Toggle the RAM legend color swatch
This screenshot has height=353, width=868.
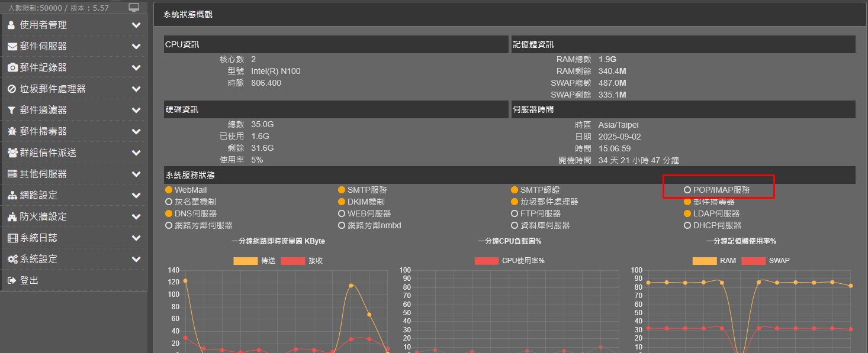(704, 261)
